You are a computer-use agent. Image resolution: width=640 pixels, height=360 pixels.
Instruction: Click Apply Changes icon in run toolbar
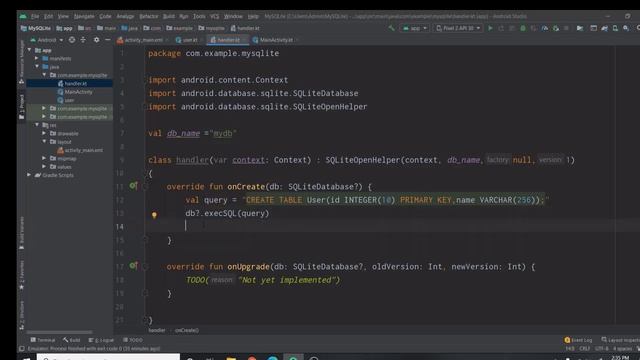(x=501, y=28)
